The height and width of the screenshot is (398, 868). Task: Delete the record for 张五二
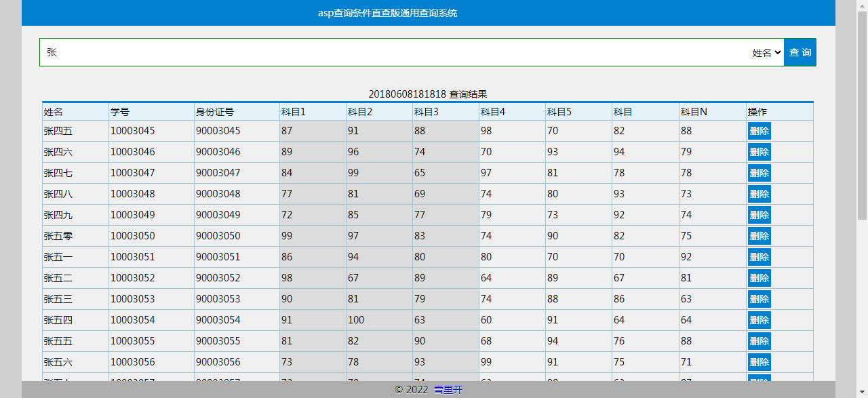tap(759, 278)
